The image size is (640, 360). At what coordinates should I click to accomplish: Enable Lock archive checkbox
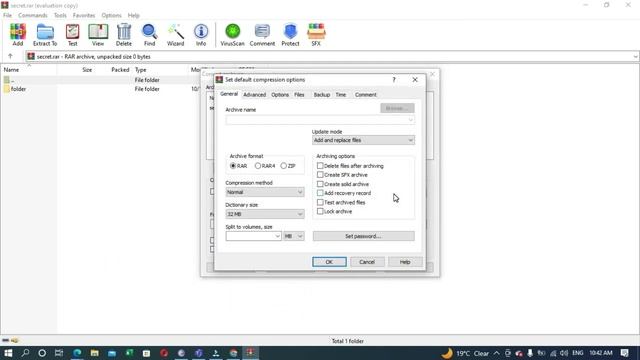pos(320,211)
